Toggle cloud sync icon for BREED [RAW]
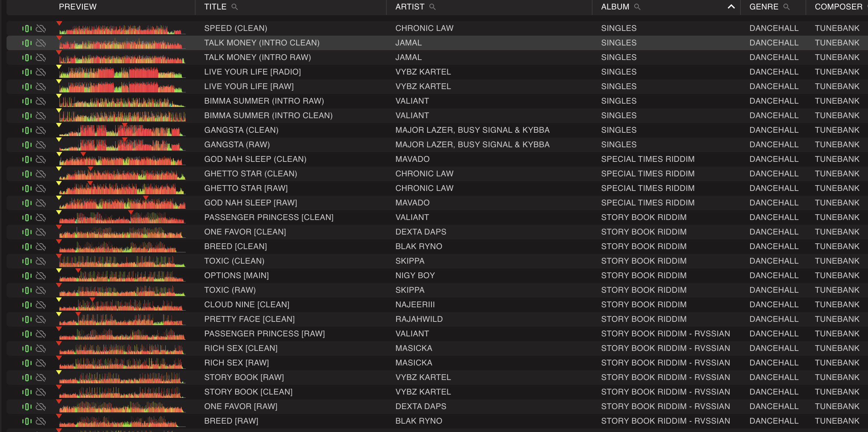Screen dimensions: 868x432 point(41,421)
